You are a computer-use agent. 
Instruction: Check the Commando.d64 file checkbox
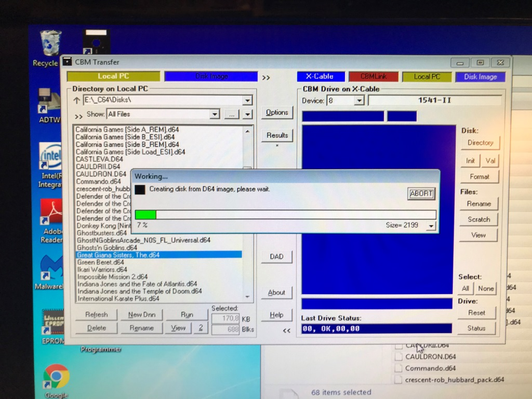tap(398, 368)
